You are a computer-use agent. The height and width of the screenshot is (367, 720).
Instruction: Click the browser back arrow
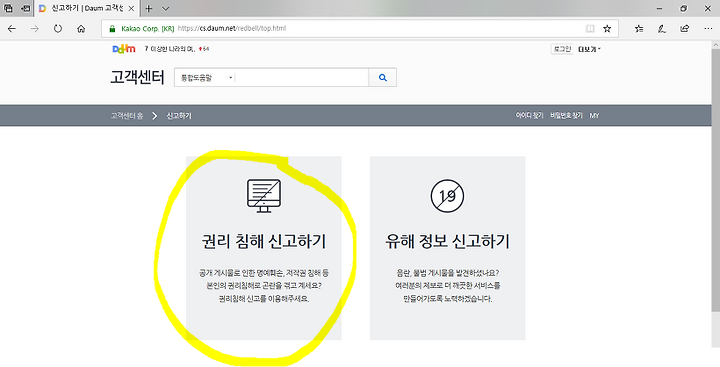(12, 28)
